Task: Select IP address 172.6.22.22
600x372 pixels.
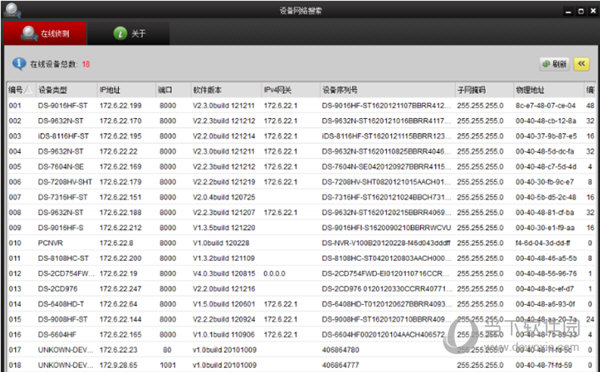Action: (118, 151)
